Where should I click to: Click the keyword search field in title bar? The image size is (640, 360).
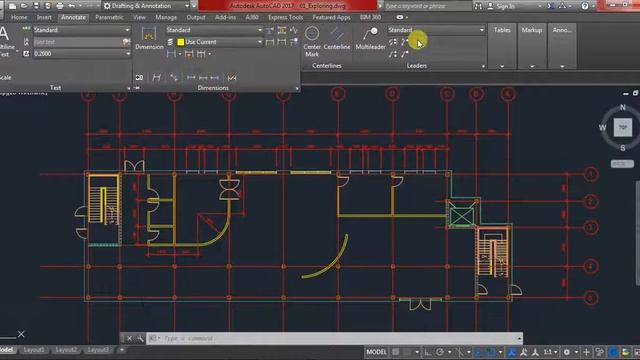click(x=428, y=6)
